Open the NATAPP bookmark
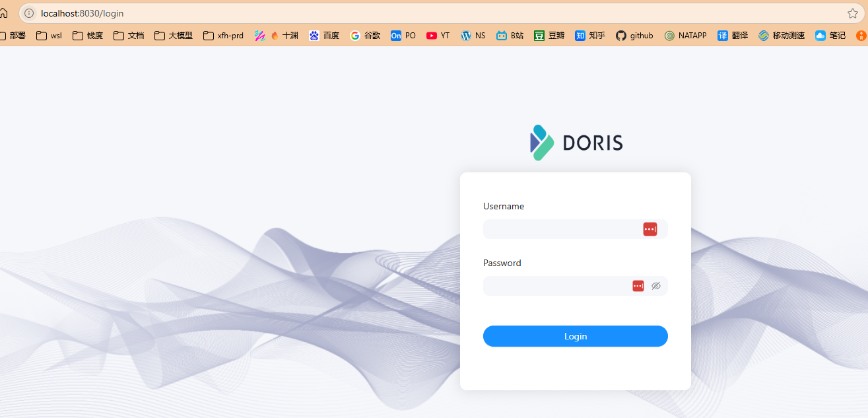 (685, 36)
